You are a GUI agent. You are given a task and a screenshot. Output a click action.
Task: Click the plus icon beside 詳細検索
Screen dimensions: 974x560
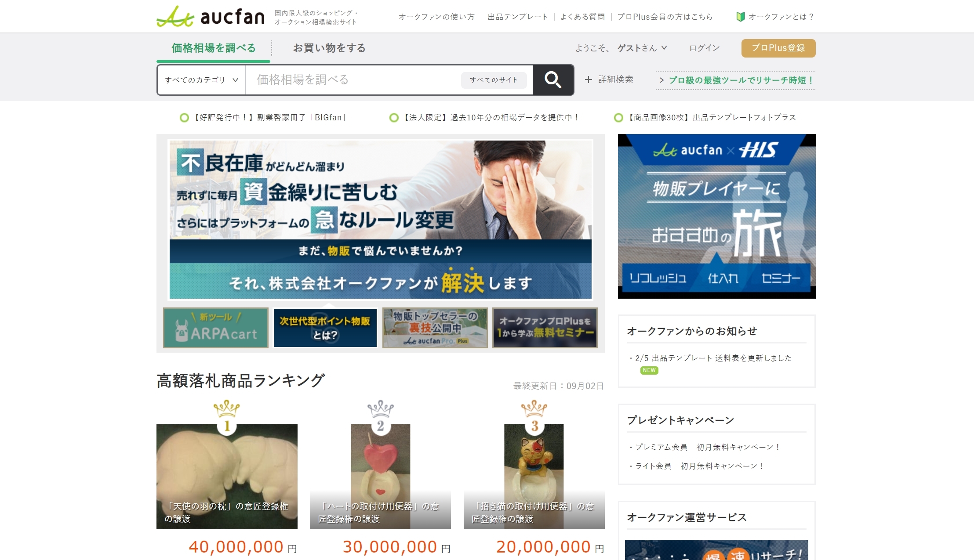589,79
